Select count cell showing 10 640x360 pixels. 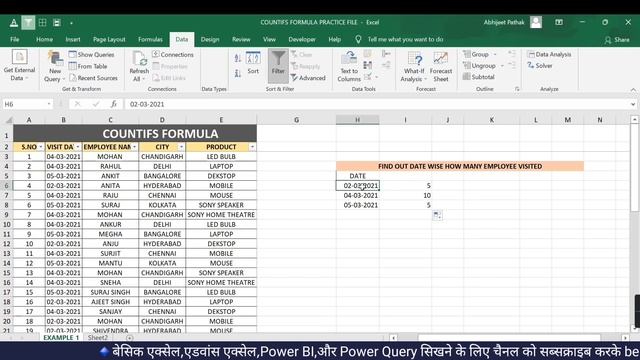coord(405,196)
